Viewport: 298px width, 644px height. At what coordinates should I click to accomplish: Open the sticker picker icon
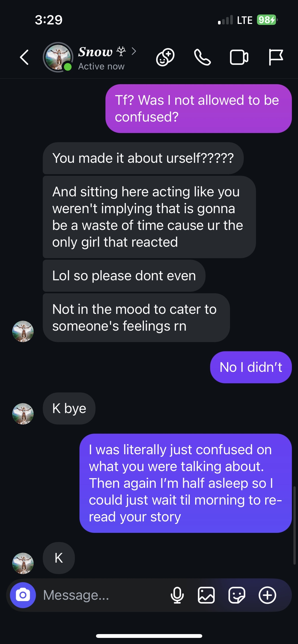point(237,595)
